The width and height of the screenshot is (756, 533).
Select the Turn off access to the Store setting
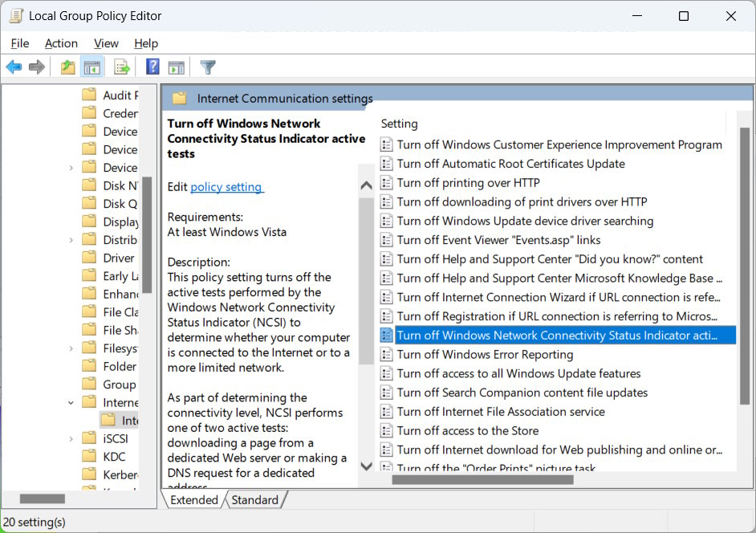coord(468,430)
